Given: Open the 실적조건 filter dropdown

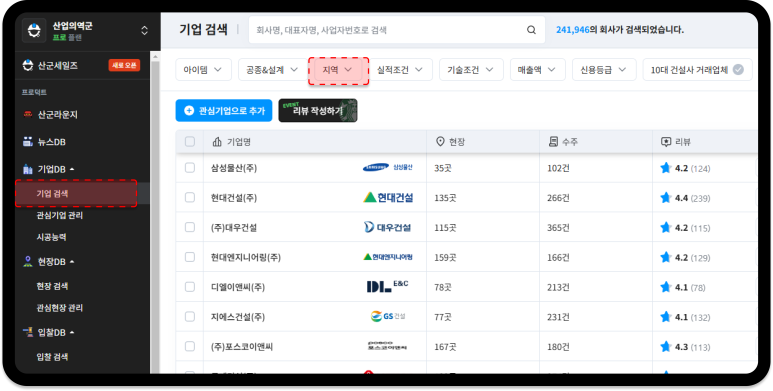Looking at the screenshot, I should (400, 70).
